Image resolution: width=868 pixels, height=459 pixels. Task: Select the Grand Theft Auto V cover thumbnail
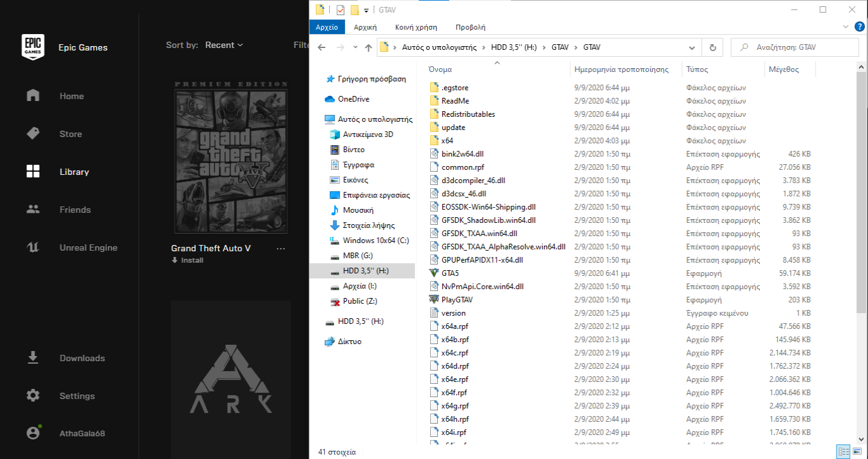pos(231,157)
